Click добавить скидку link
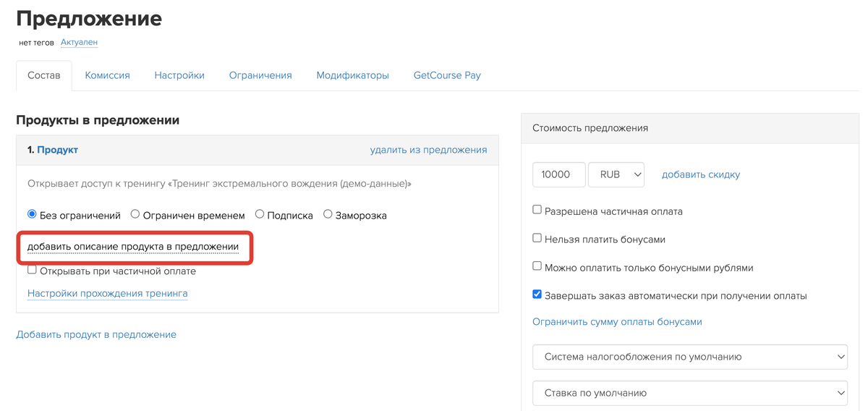The width and height of the screenshot is (868, 411). [701, 174]
